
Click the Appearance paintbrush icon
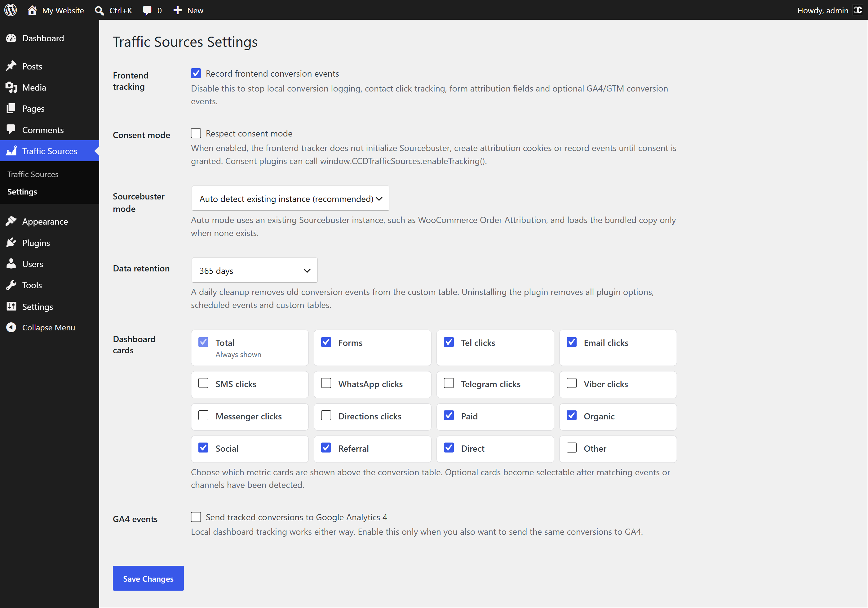[11, 221]
